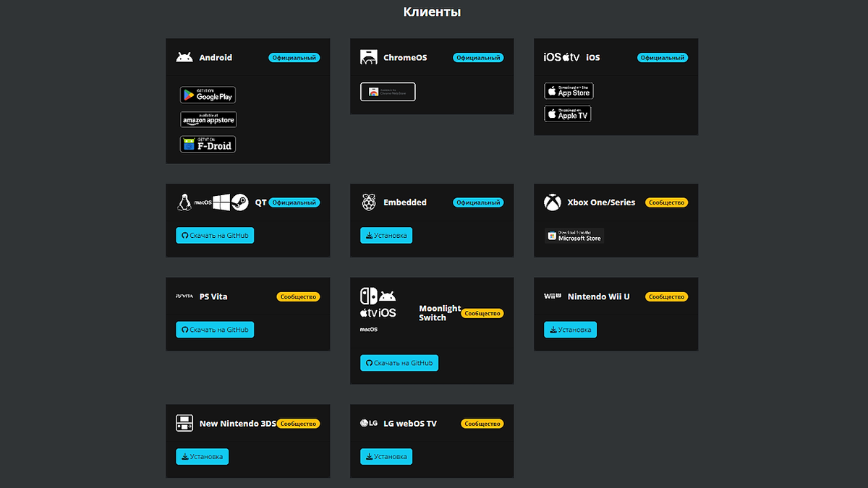The image size is (868, 488).
Task: Click the Android robot icon
Action: 184,57
